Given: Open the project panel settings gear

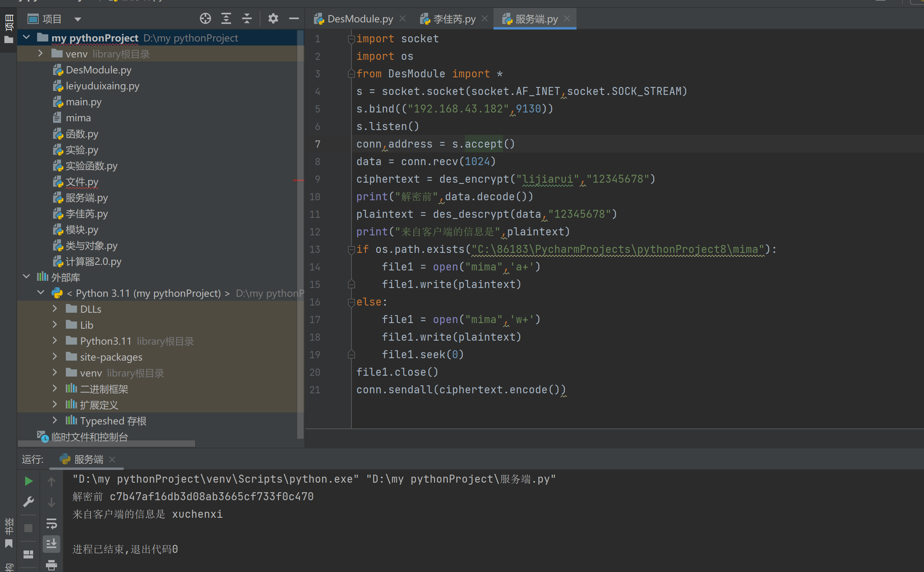Looking at the screenshot, I should (x=273, y=18).
